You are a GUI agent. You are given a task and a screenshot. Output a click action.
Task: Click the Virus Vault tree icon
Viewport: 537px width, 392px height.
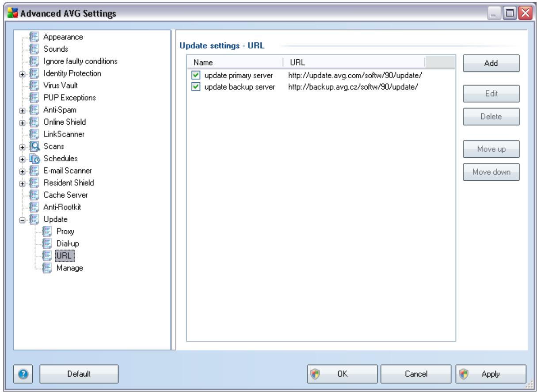35,85
